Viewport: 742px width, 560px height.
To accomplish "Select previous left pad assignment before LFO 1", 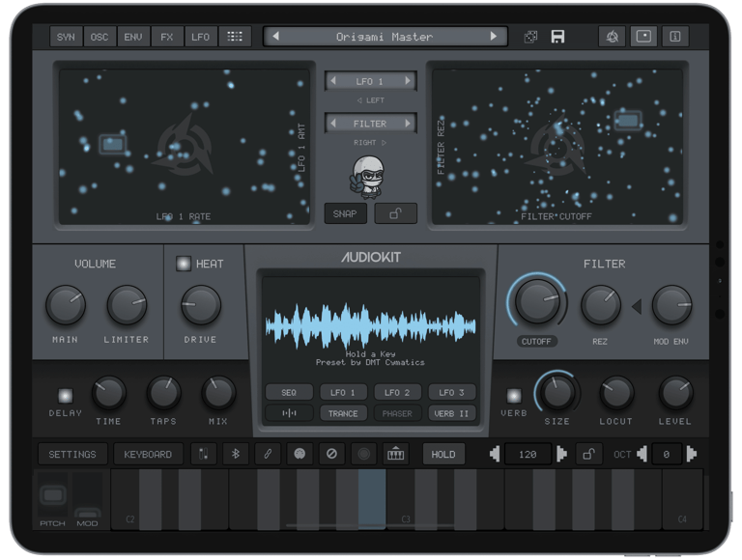I will pos(333,81).
